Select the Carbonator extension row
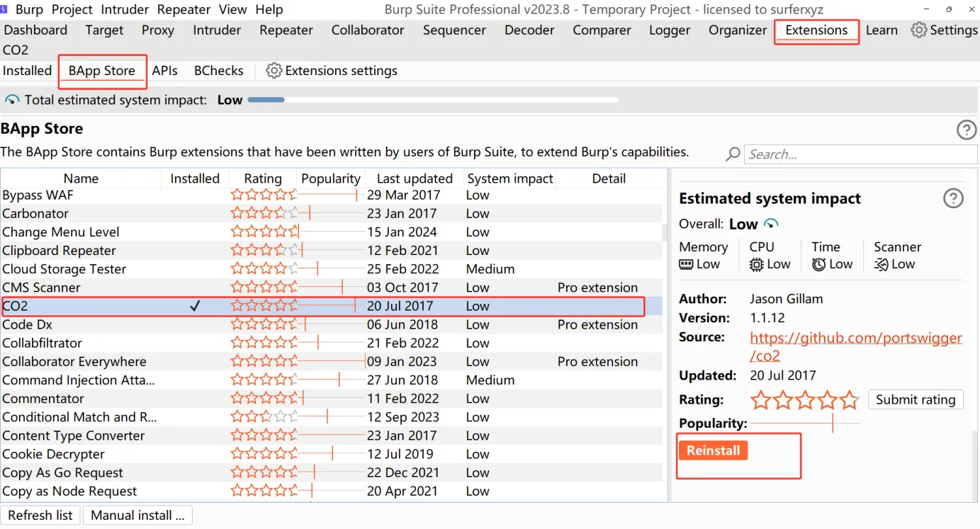Image resolution: width=980 pixels, height=529 pixels. [x=331, y=213]
